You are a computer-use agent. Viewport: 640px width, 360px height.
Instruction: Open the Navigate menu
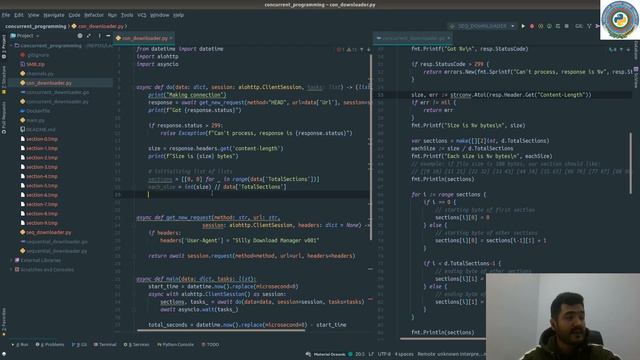click(54, 15)
